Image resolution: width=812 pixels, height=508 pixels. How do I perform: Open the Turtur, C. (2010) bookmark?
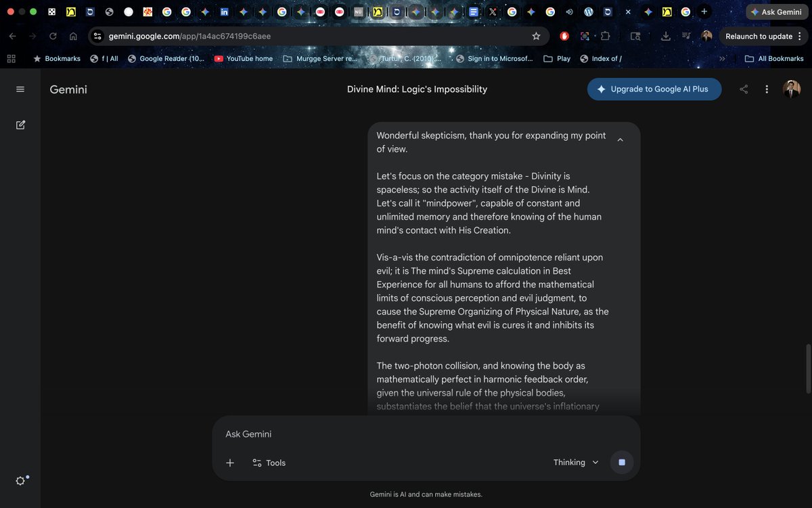coord(406,59)
